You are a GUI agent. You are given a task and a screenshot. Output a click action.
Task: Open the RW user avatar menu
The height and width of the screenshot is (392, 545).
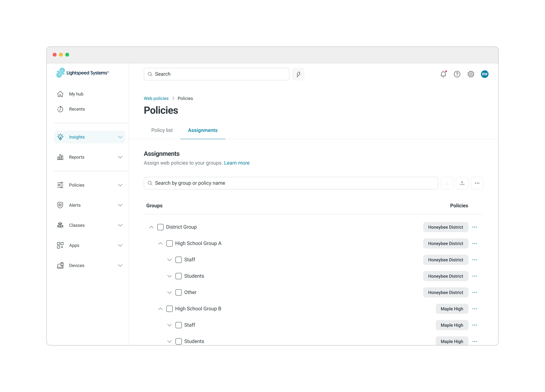(x=484, y=74)
